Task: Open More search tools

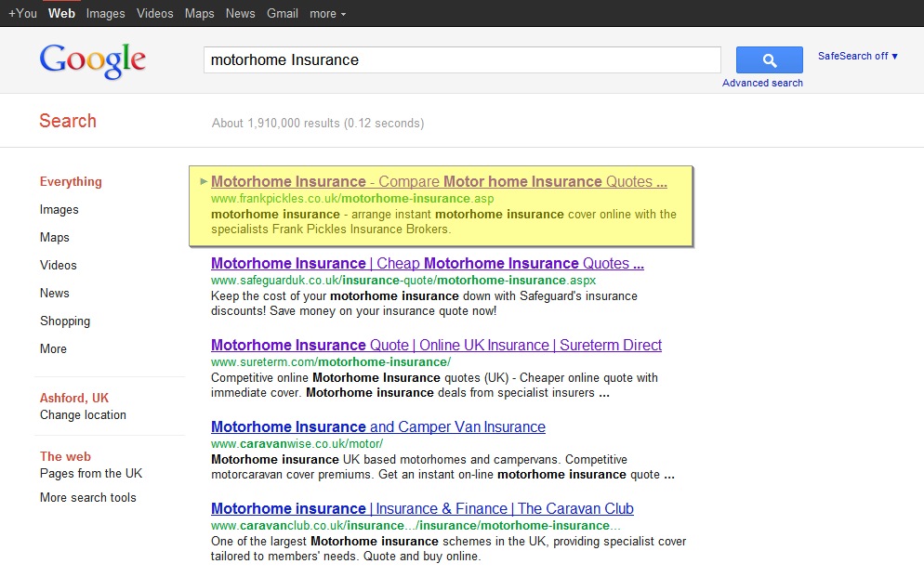Action: (x=87, y=497)
